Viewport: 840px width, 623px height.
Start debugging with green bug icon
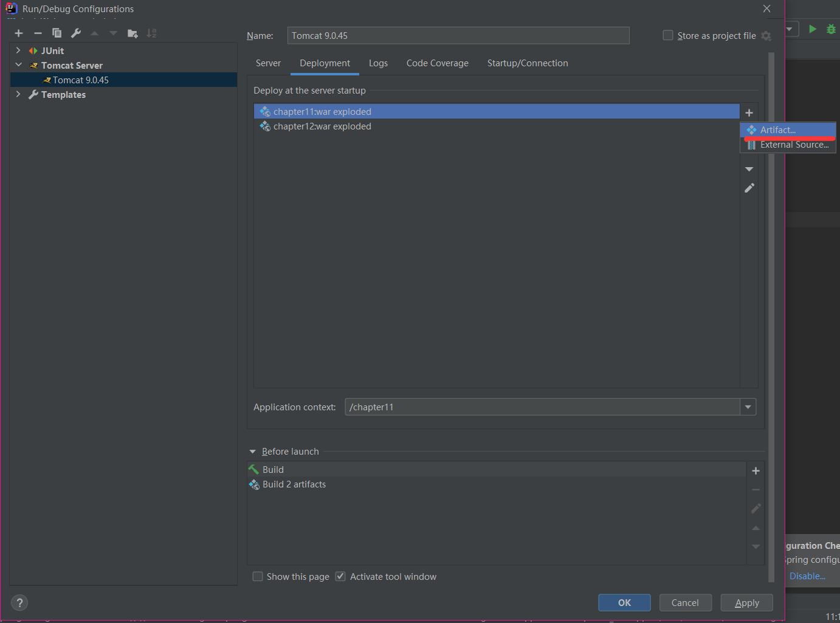831,29
